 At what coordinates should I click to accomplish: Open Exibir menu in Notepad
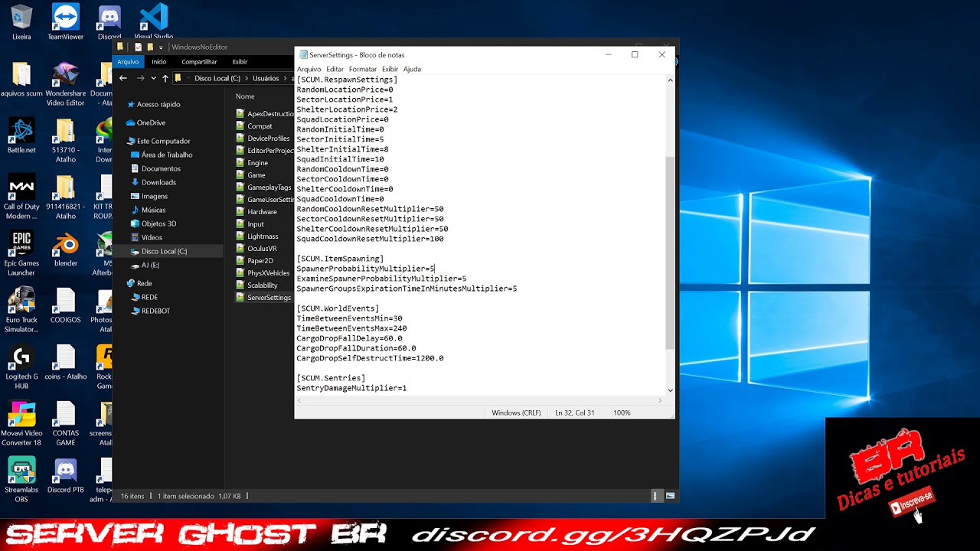pyautogui.click(x=390, y=69)
